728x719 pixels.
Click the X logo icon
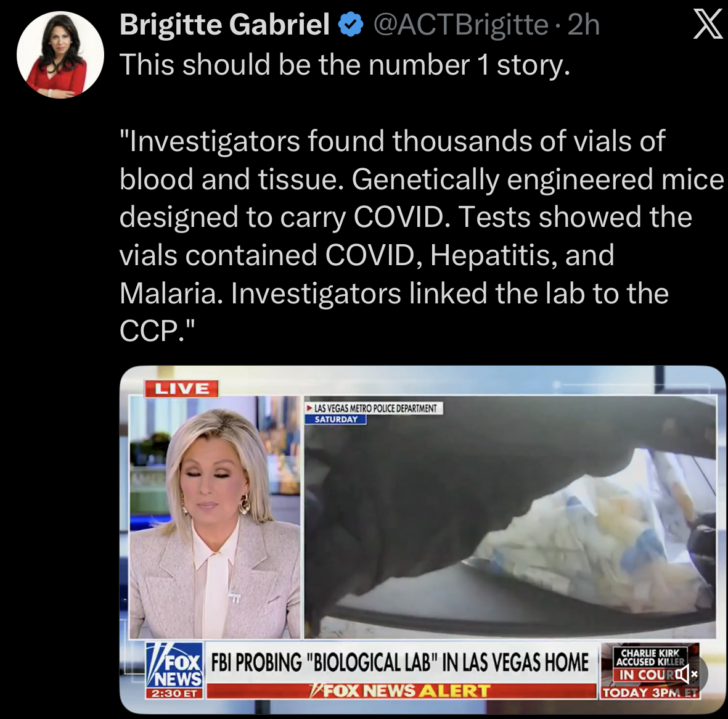(x=708, y=25)
